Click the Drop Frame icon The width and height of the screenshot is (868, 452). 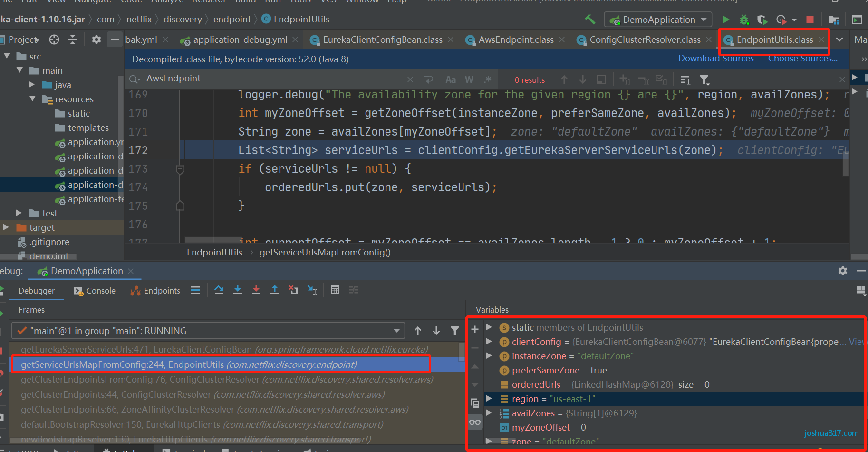tap(293, 290)
